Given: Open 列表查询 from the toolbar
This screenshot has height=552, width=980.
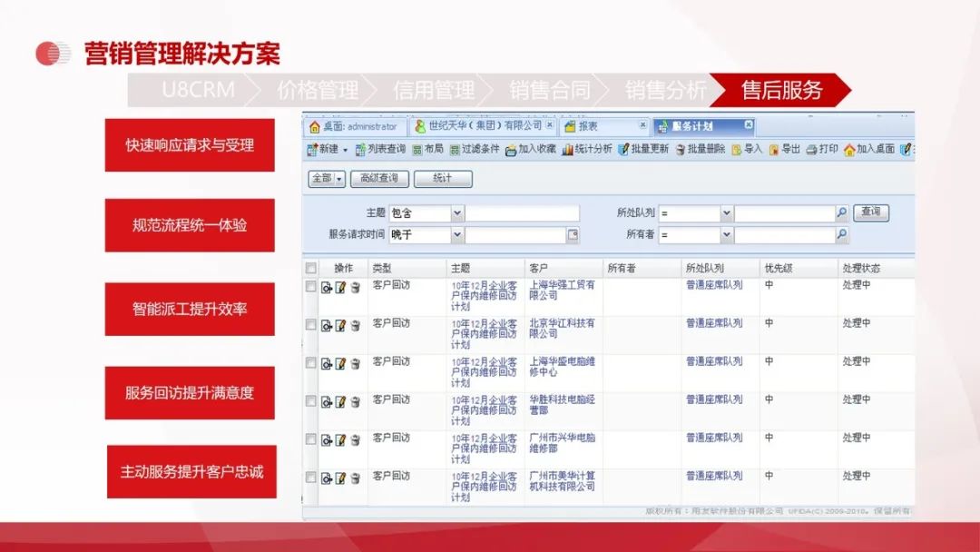Looking at the screenshot, I should 380,150.
